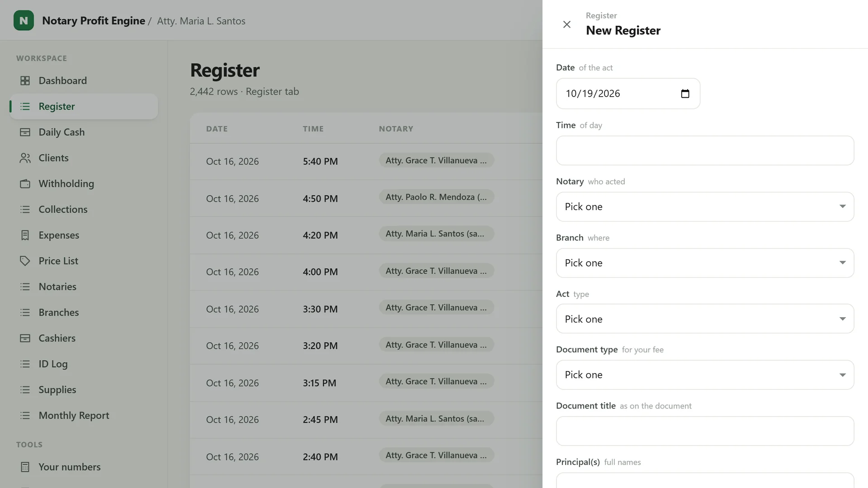Screen dimensions: 868x488
Task: Click the Atty. Paolo R. Mendoza notary chip
Action: point(436,197)
